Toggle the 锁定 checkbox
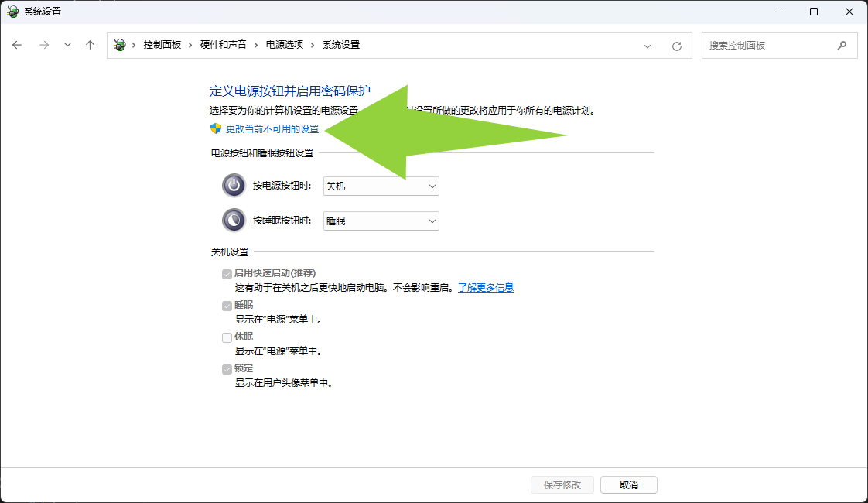 pos(227,369)
